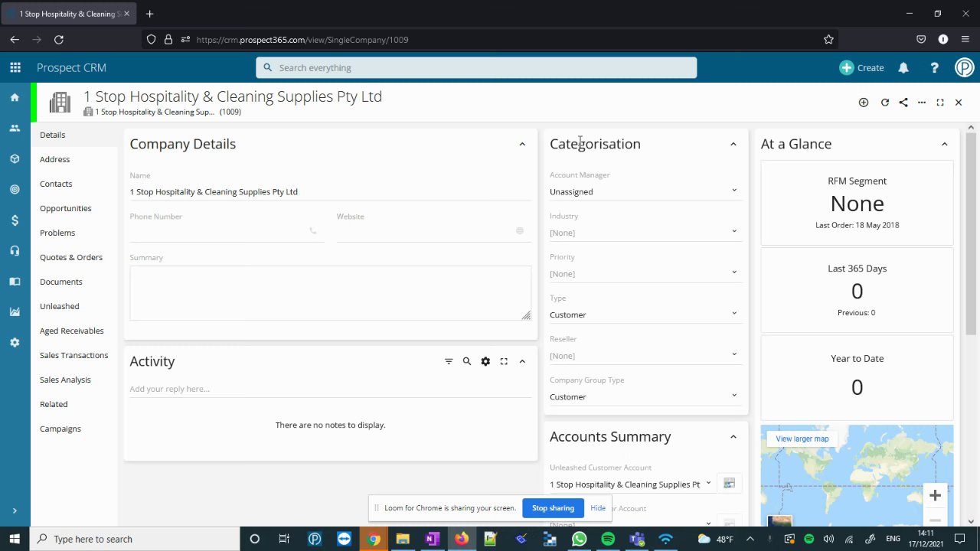Click the Phone Number field

tap(227, 230)
